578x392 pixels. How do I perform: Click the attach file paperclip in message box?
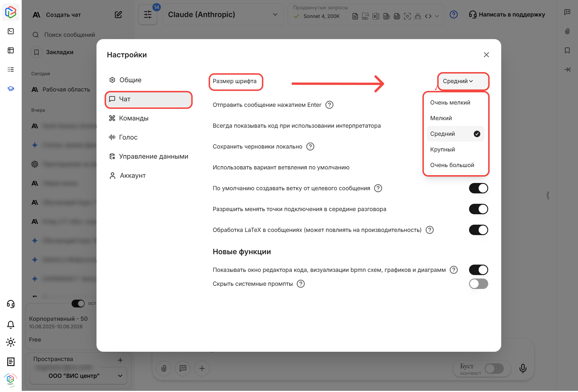coord(164,368)
